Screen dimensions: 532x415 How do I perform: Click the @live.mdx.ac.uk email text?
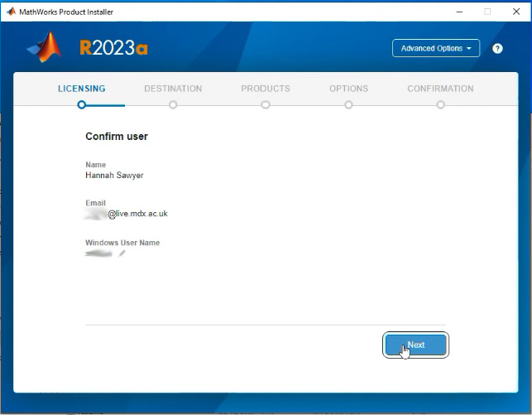pyautogui.click(x=137, y=214)
